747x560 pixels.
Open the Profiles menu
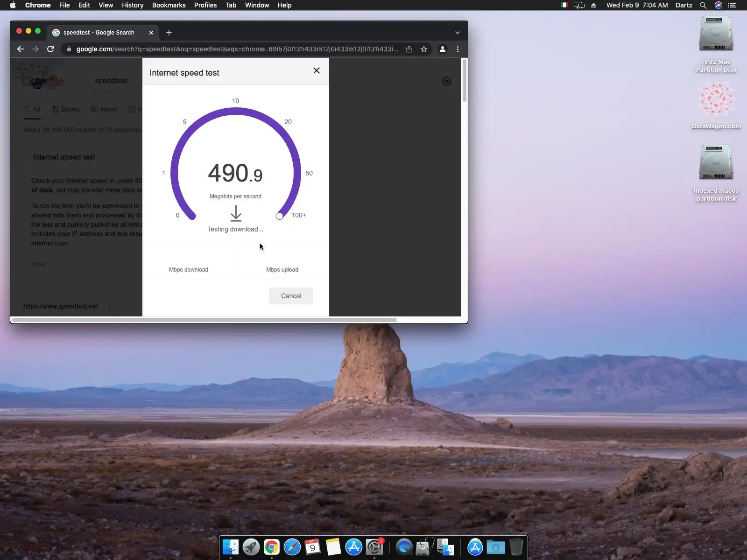pyautogui.click(x=205, y=5)
